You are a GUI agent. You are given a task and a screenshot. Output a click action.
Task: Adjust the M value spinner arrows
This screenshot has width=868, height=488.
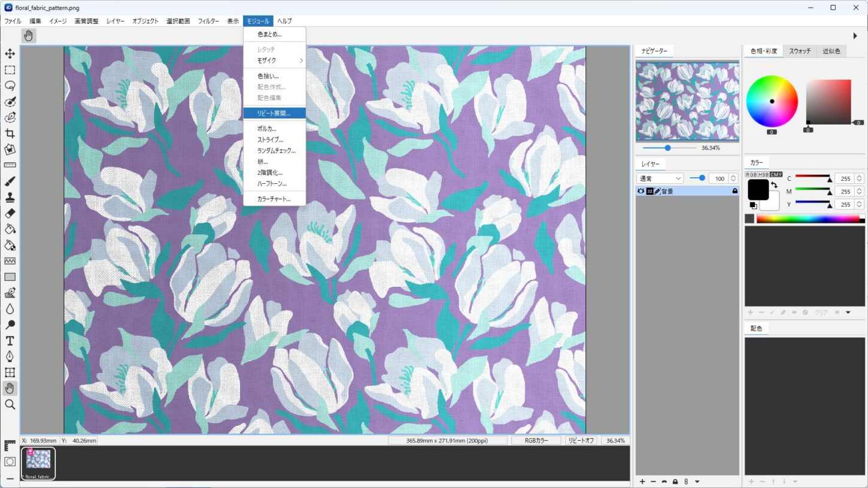coord(859,192)
